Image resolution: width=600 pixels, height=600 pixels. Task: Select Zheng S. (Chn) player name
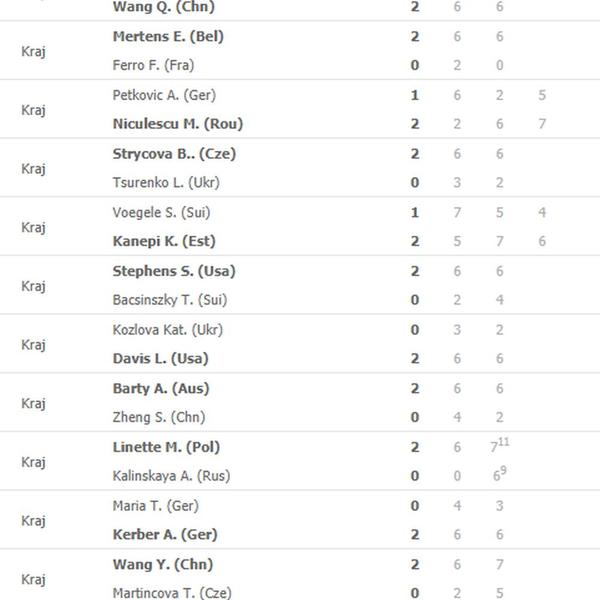pyautogui.click(x=158, y=417)
